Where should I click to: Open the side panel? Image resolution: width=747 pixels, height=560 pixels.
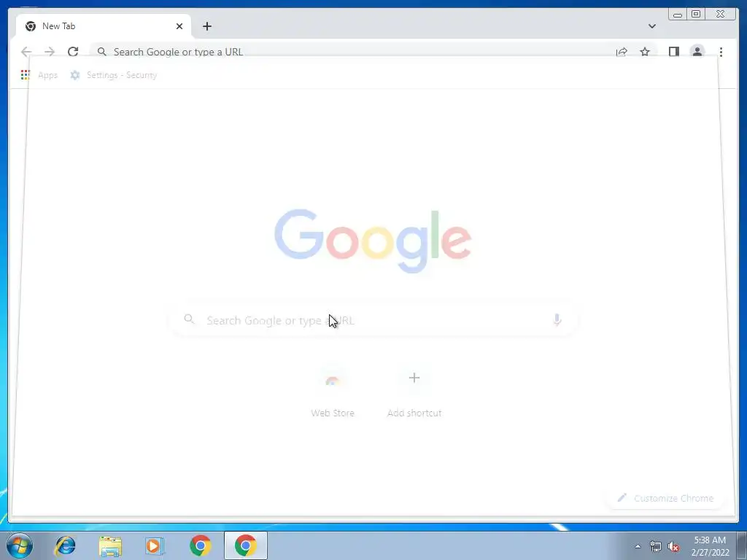[x=673, y=52]
